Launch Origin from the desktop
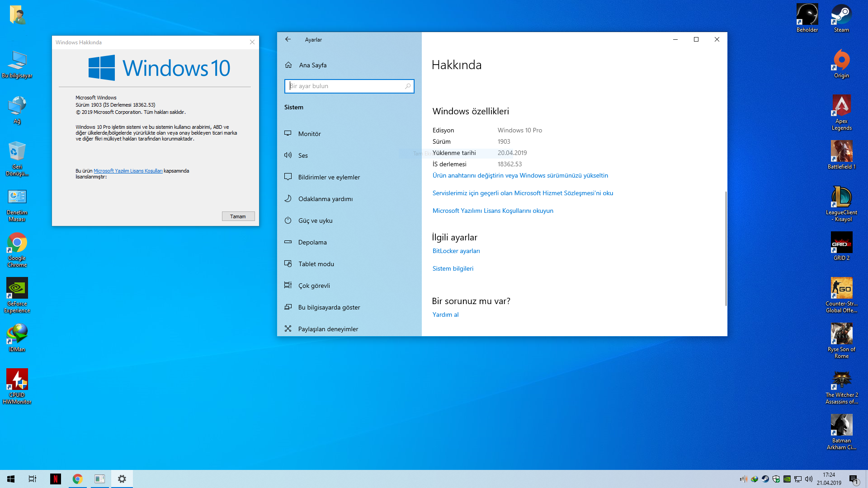Image resolution: width=868 pixels, height=488 pixels. click(841, 64)
